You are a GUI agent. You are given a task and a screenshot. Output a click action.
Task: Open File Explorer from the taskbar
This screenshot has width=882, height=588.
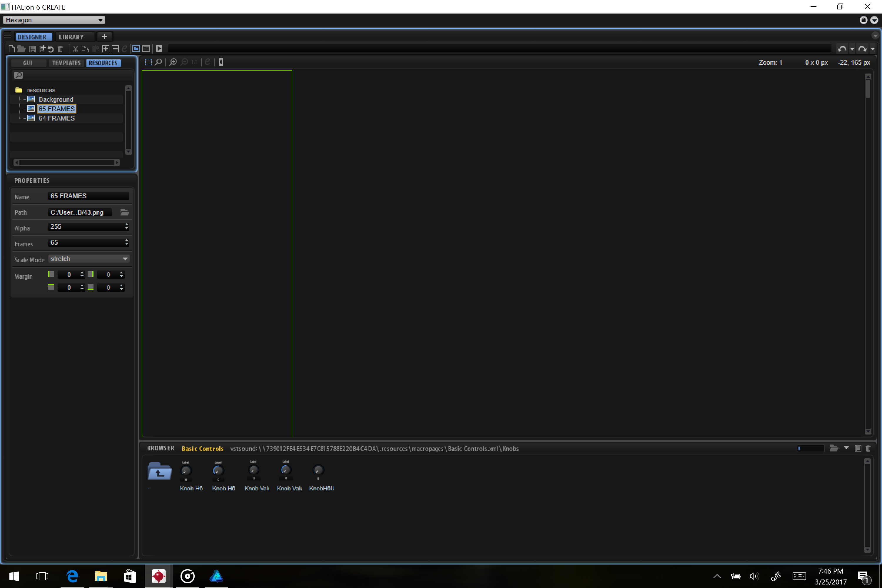coord(101,576)
